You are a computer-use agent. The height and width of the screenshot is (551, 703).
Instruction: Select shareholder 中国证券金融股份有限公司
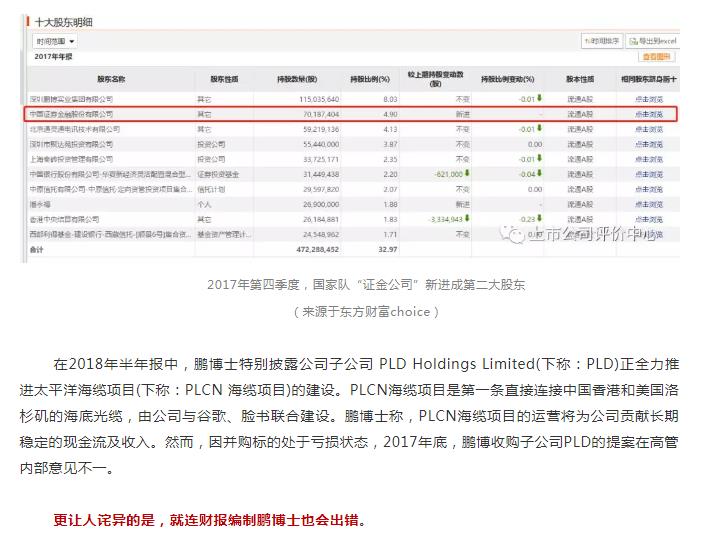click(x=71, y=114)
